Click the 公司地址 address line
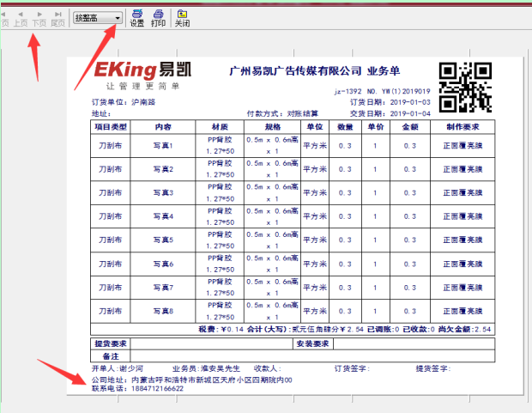Screen dimensions: 532x413 pos(193,379)
